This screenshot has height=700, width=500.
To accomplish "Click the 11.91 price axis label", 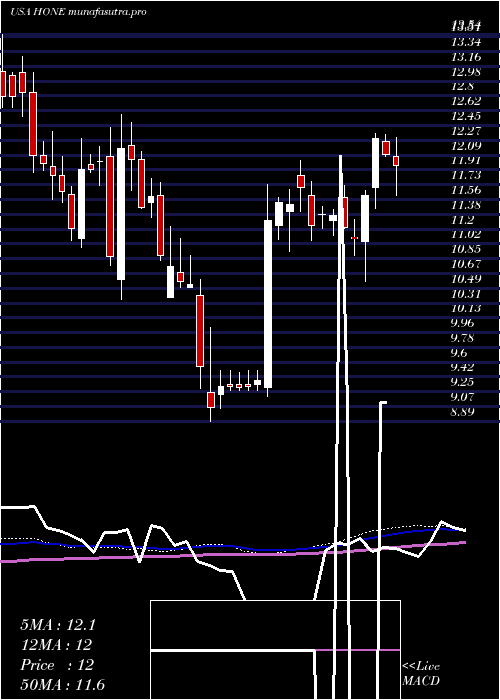I will [x=466, y=160].
